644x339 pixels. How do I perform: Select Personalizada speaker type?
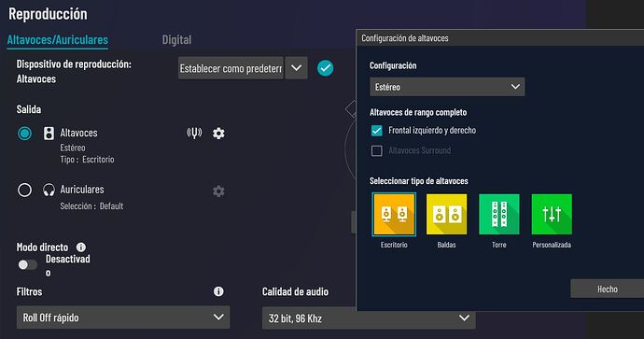(552, 215)
